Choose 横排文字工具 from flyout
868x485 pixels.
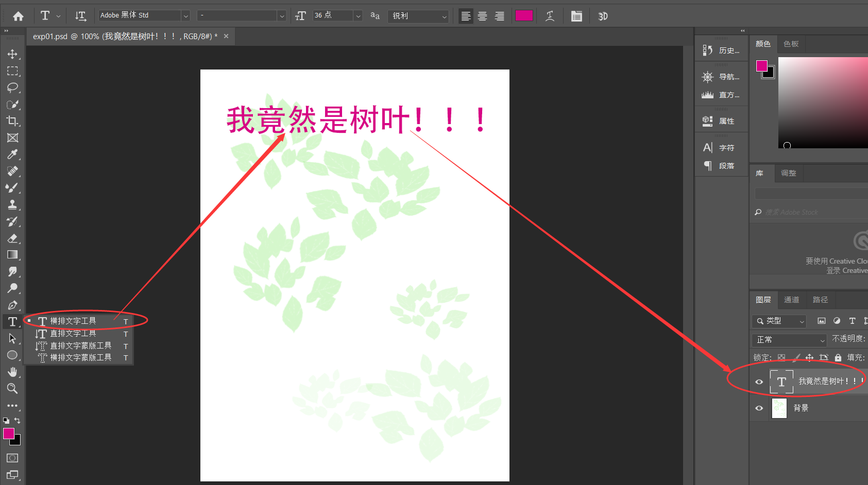click(77, 321)
